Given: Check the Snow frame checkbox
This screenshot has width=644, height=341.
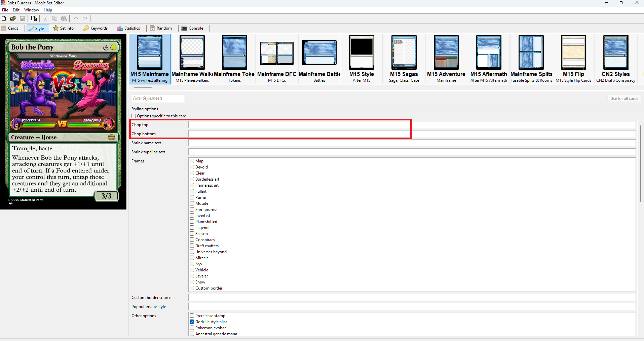Looking at the screenshot, I should [x=192, y=282].
